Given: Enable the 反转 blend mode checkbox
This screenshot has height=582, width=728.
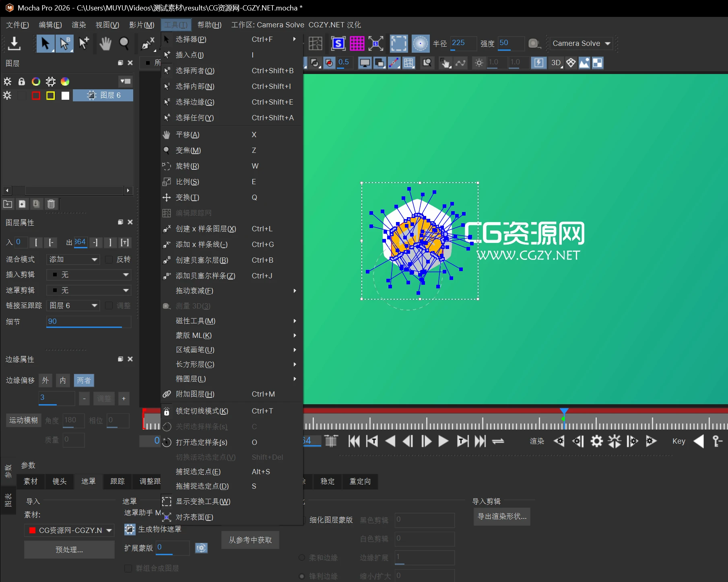Looking at the screenshot, I should 109,259.
